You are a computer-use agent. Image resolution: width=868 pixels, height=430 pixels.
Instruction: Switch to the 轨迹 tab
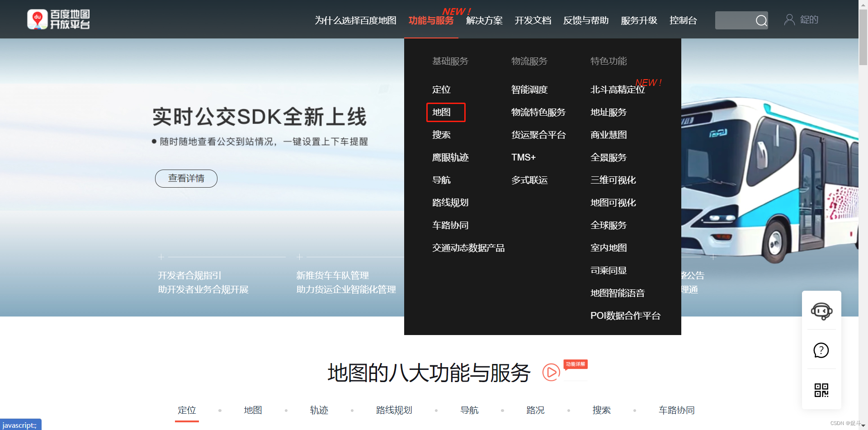[319, 410]
